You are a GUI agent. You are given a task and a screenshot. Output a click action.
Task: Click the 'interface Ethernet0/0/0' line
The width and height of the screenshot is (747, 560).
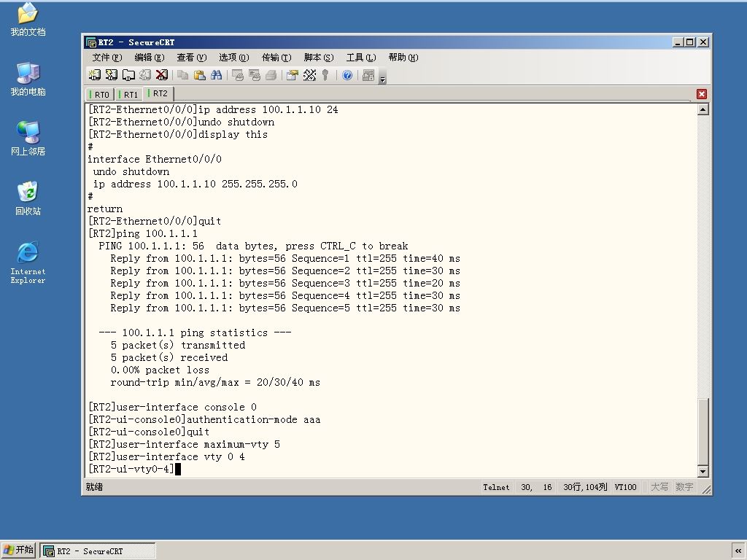155,160
